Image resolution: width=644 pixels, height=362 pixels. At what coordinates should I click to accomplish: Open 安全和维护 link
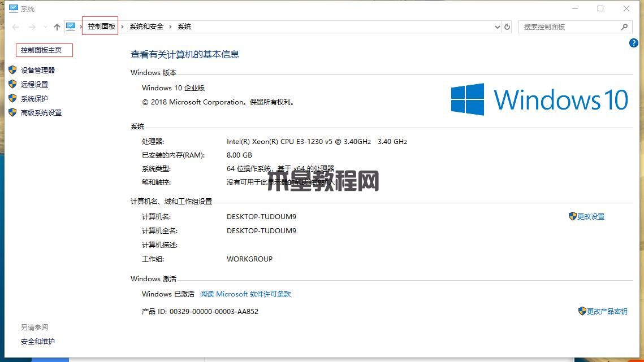point(38,341)
